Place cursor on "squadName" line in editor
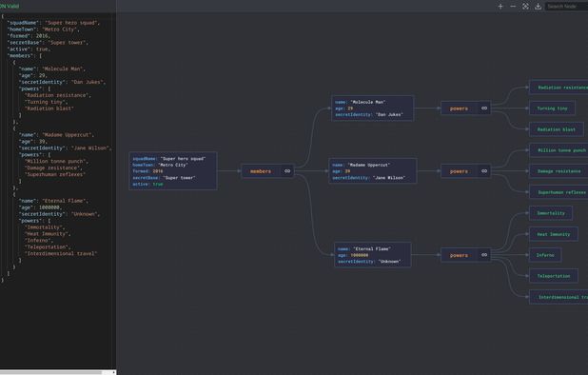 point(53,23)
